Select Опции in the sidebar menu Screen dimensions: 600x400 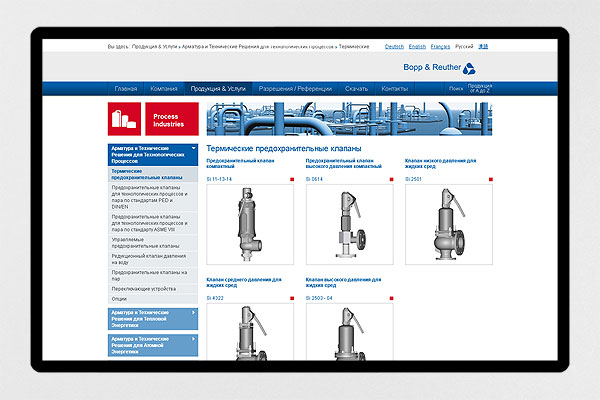tap(120, 298)
